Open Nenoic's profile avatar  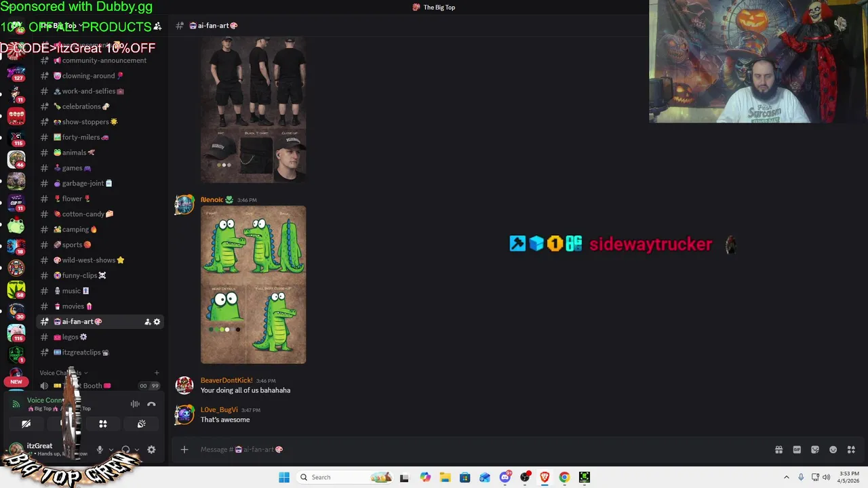[184, 205]
